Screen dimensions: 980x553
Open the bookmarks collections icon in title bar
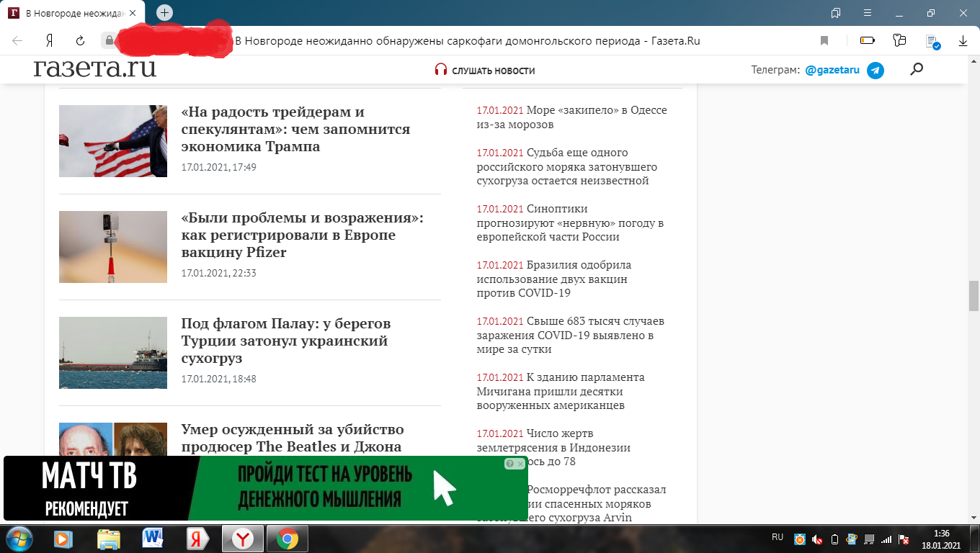coord(836,13)
